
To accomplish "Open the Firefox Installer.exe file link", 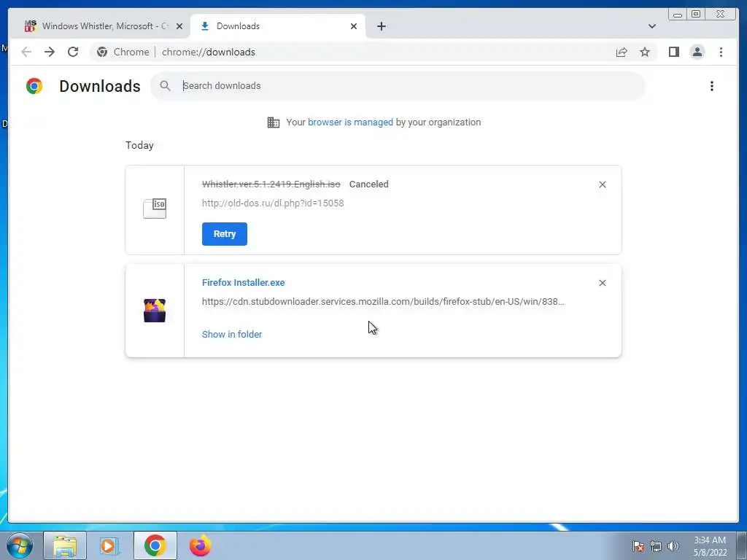I will tap(244, 283).
